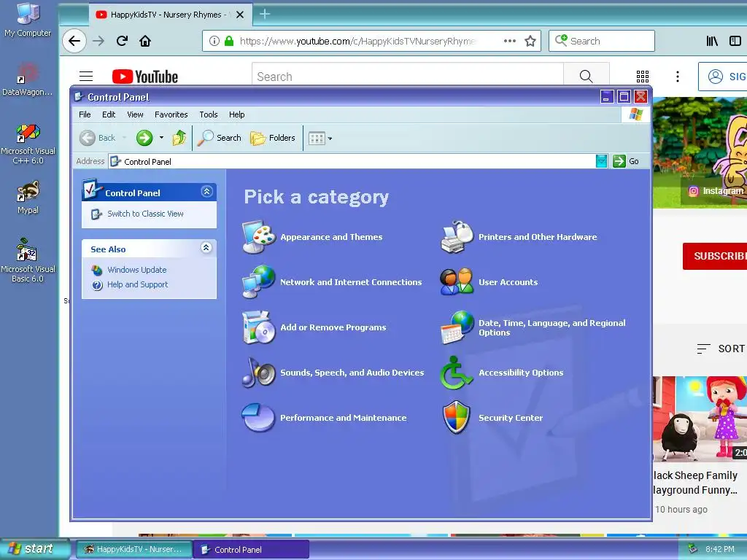This screenshot has height=560, width=747.
Task: Open Network and Internet Connections icon
Action: 259,282
